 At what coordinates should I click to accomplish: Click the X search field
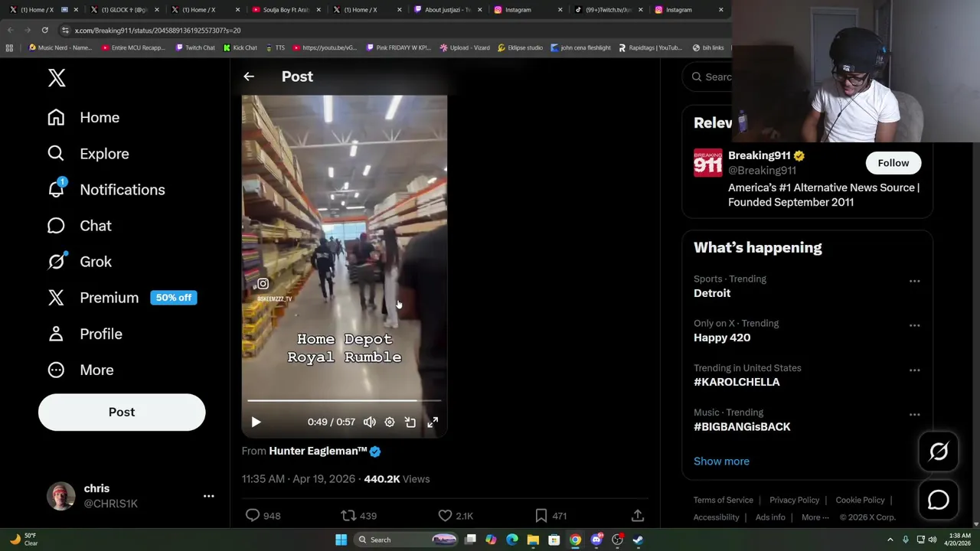click(x=708, y=77)
